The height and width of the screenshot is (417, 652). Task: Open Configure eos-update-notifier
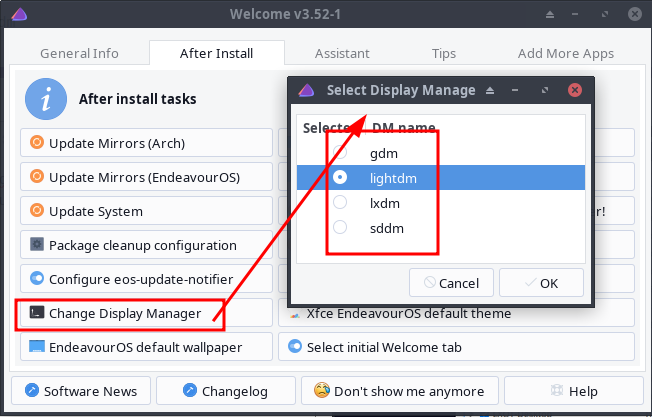[146, 279]
